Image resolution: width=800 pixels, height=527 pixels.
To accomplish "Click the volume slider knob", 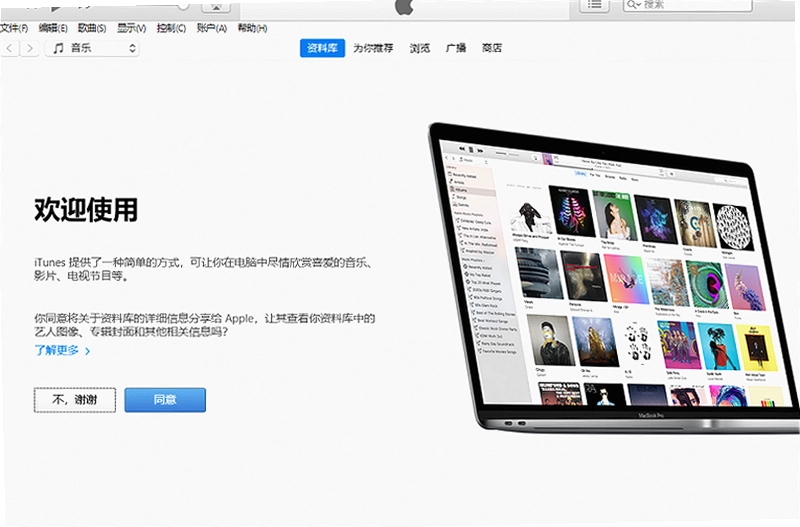I will tap(183, 5).
